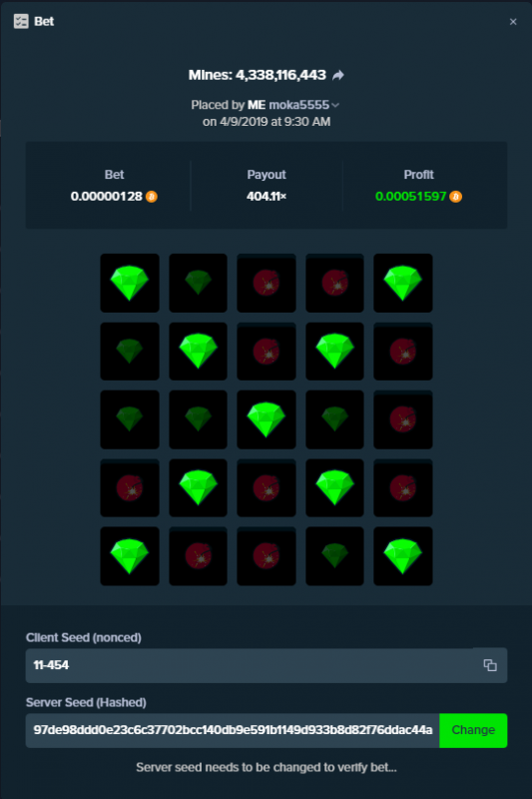Image resolution: width=532 pixels, height=799 pixels.
Task: Click the bitcoin icon beside profit amount
Action: tap(455, 197)
